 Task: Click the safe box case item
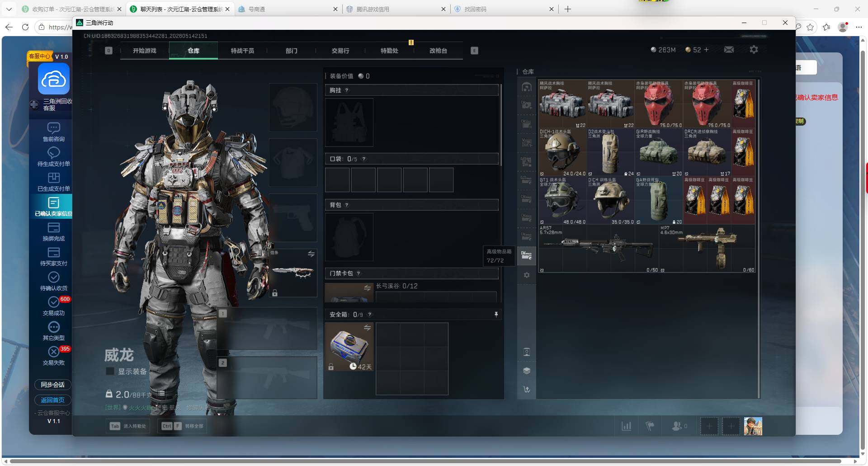(x=349, y=347)
